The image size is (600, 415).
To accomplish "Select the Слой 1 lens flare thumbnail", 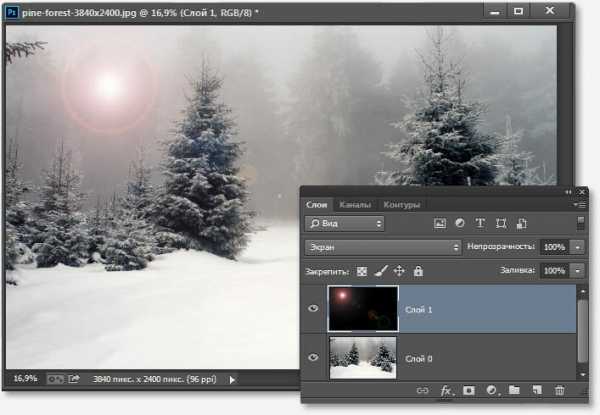I will pyautogui.click(x=363, y=308).
